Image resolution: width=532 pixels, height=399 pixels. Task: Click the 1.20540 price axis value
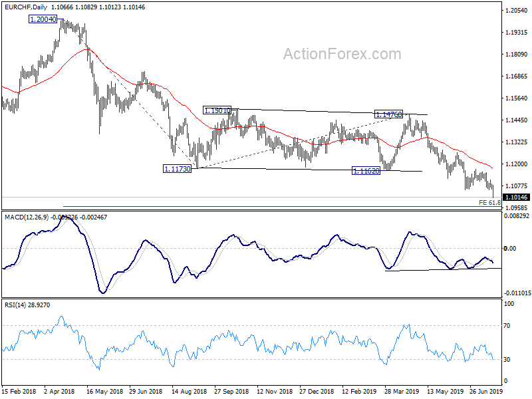517,11
